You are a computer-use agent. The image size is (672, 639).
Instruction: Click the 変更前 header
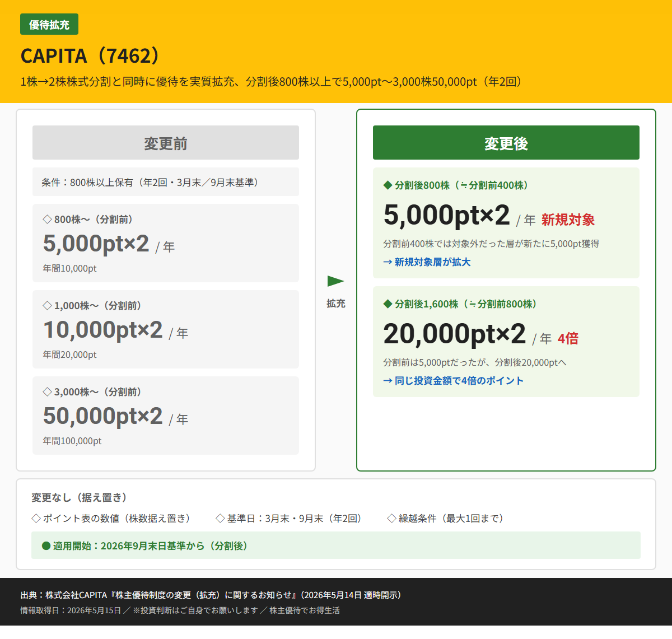tap(166, 143)
